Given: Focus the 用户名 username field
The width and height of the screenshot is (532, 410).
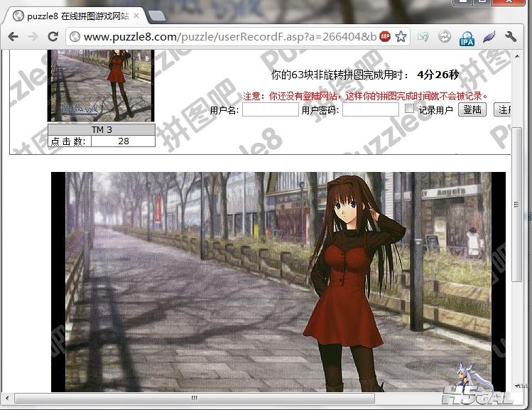Looking at the screenshot, I should 271,109.
